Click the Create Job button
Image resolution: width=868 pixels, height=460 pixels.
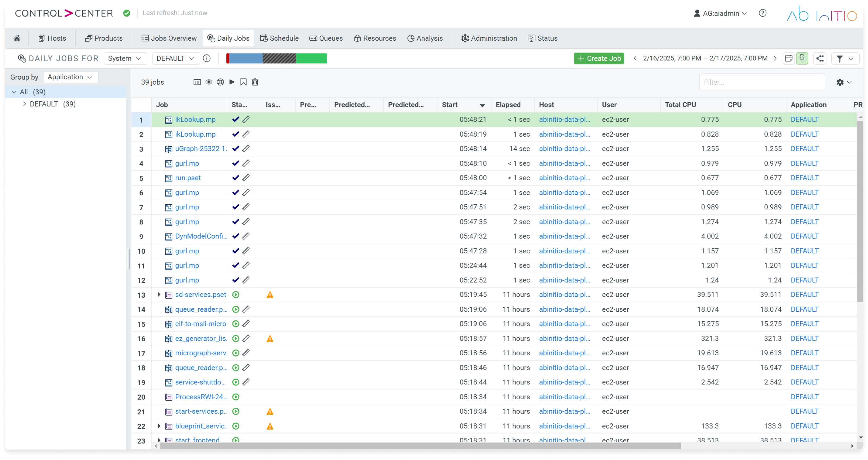(599, 58)
